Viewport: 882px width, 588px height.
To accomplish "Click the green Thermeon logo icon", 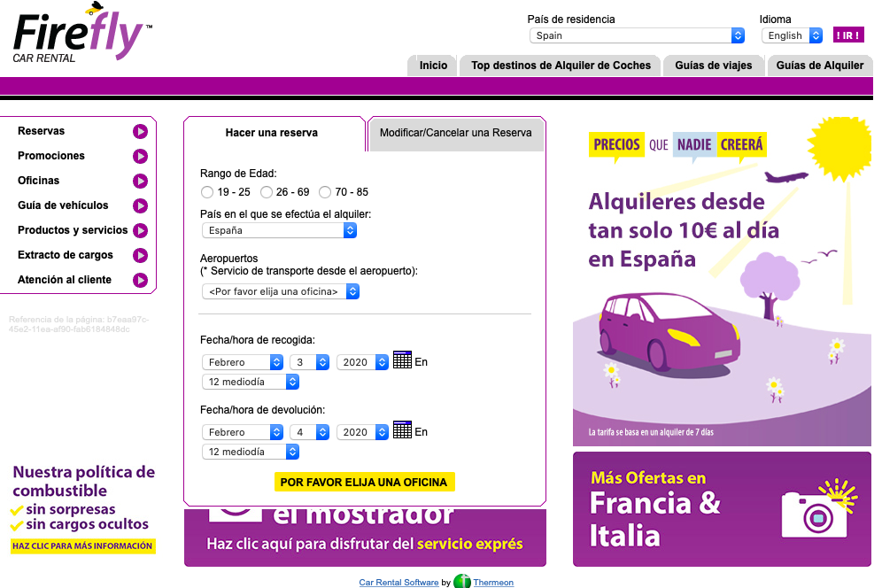I will (x=462, y=581).
